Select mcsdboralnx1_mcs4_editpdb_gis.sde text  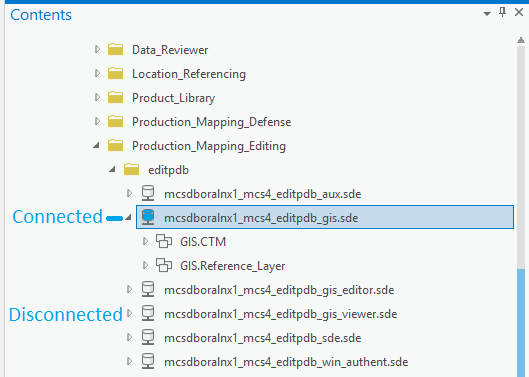[261, 218]
